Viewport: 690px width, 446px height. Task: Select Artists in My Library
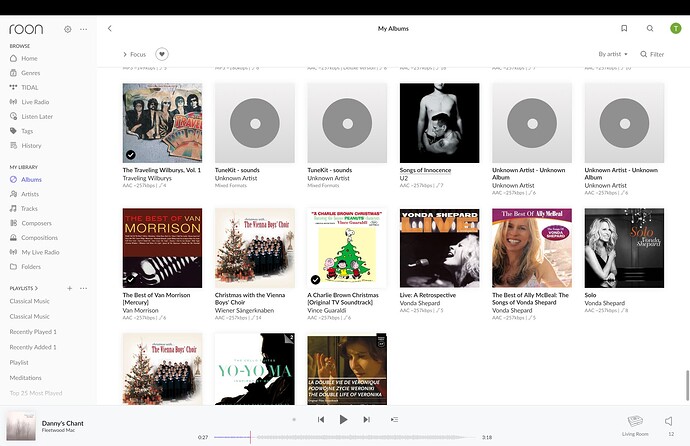pyautogui.click(x=24, y=194)
